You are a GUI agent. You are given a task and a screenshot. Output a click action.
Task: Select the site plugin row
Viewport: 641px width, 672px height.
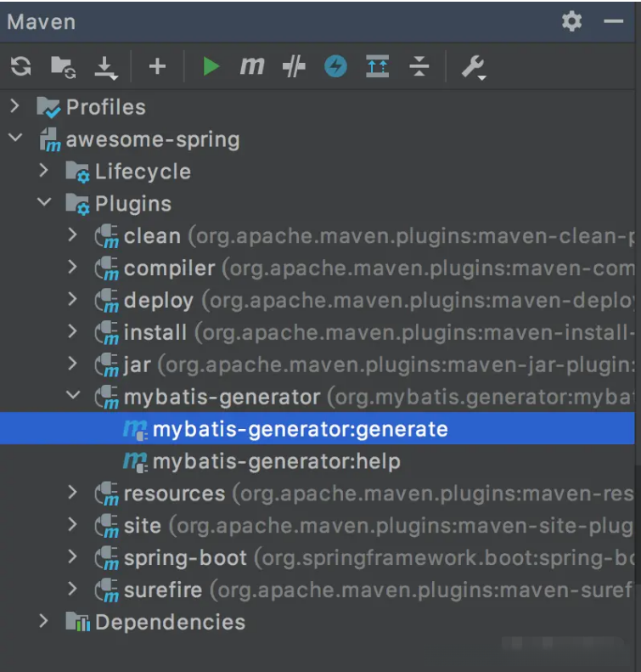(x=318, y=525)
